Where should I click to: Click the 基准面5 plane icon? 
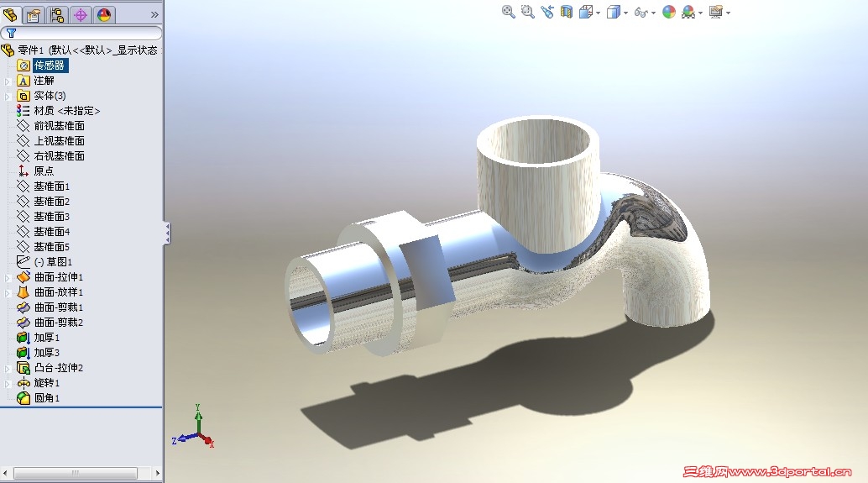pos(24,246)
